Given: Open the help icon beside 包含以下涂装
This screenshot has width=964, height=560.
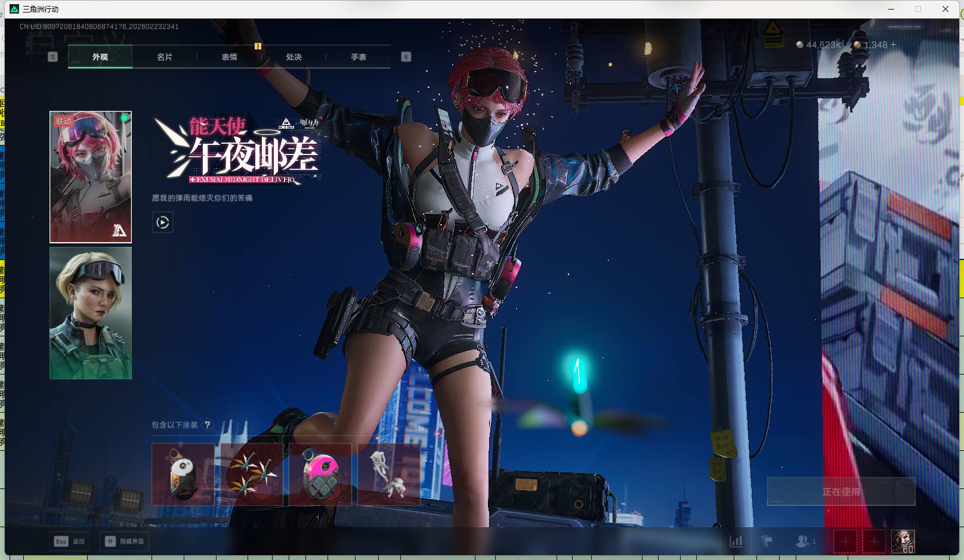Looking at the screenshot, I should click(x=207, y=425).
